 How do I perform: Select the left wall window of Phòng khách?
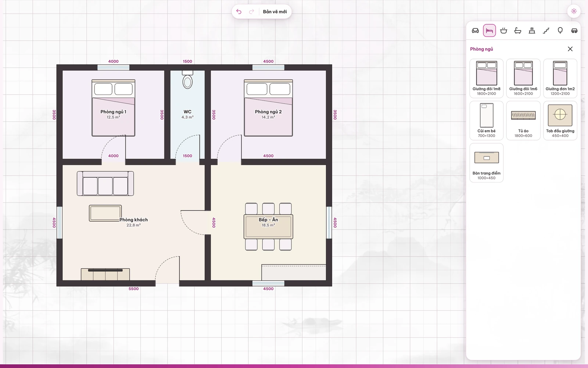[x=59, y=223]
